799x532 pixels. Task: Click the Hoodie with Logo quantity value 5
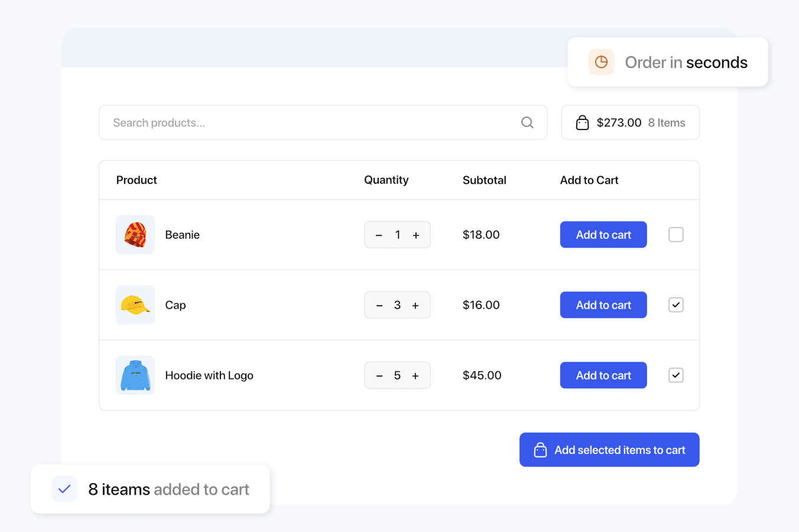click(398, 375)
